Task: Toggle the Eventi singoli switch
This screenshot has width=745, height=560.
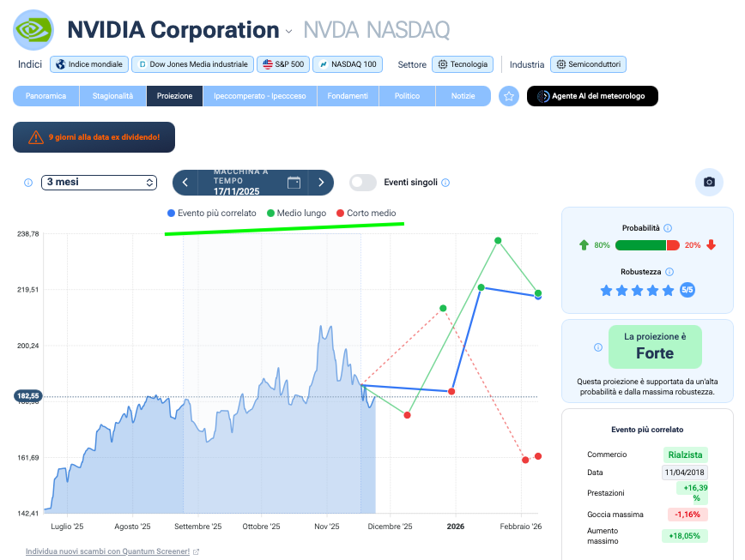Action: tap(363, 182)
